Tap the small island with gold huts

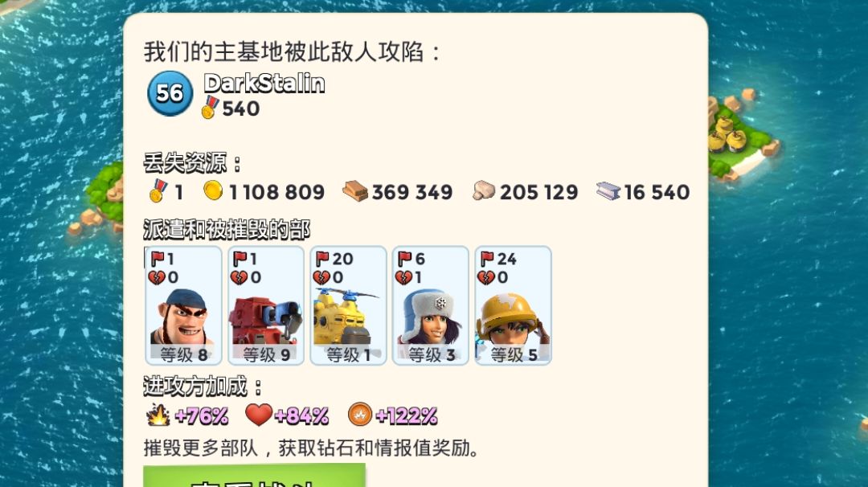739,133
